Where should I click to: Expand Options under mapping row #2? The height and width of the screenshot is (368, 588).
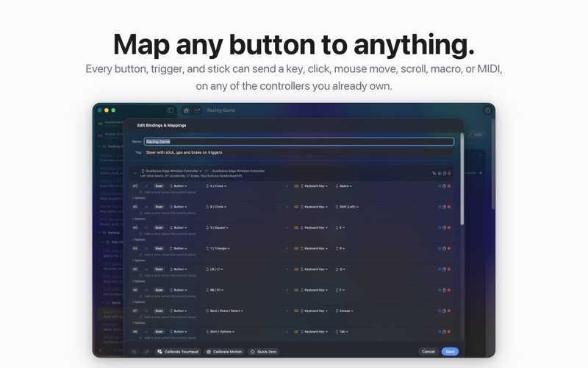coord(139,219)
